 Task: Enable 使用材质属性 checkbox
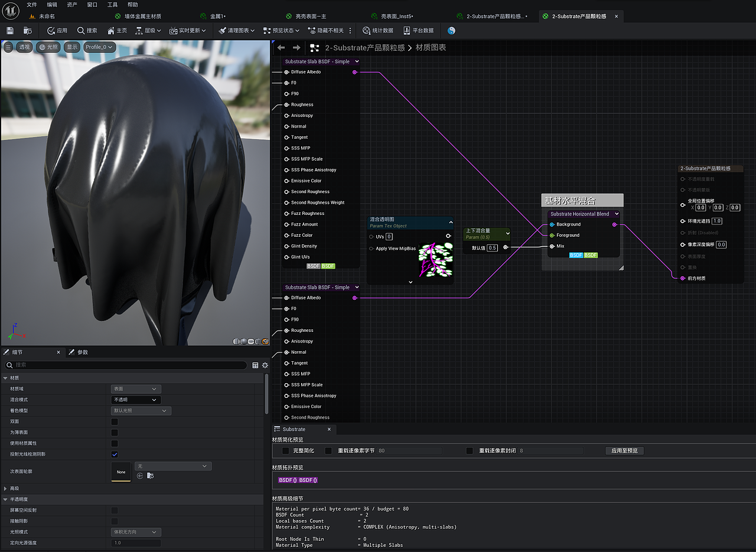115,443
